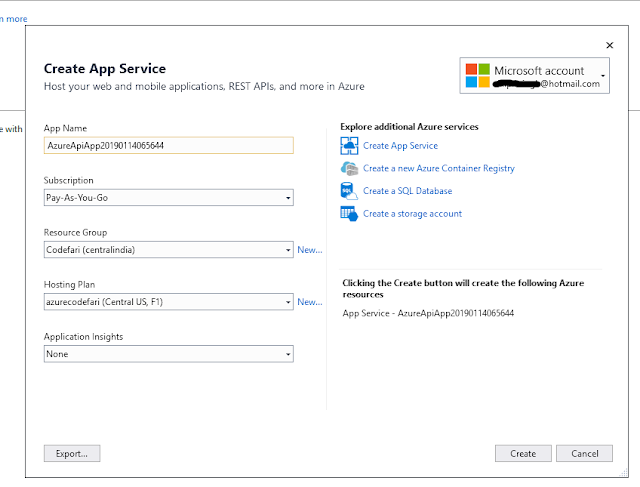Click the SQL Database icon
640x487 pixels.
tap(349, 191)
